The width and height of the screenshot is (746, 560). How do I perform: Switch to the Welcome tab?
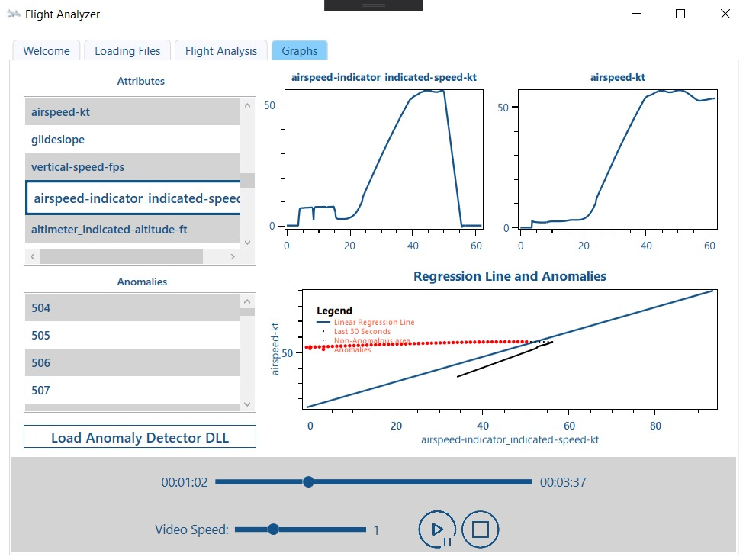pos(47,50)
